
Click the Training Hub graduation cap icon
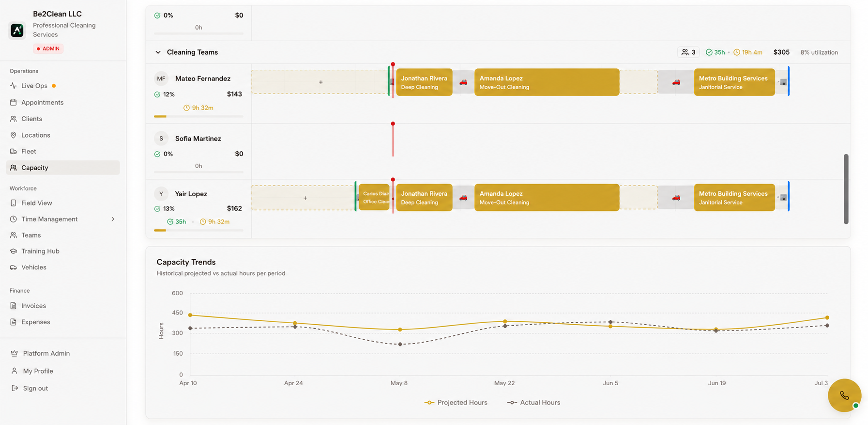14,251
